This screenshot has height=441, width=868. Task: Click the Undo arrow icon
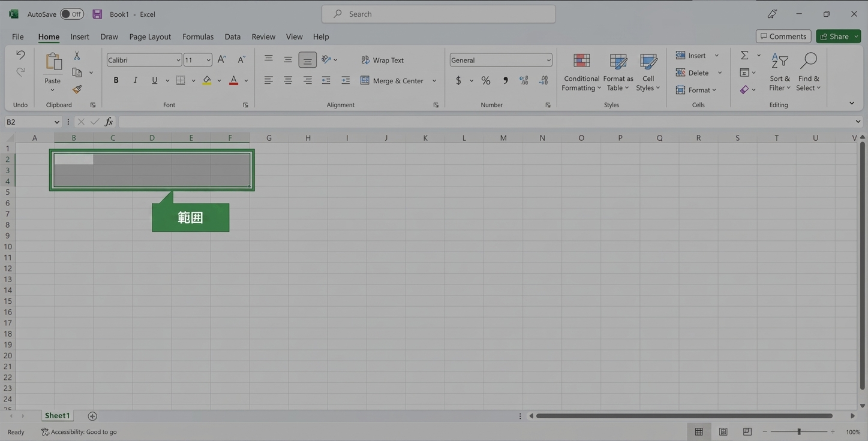(x=20, y=55)
